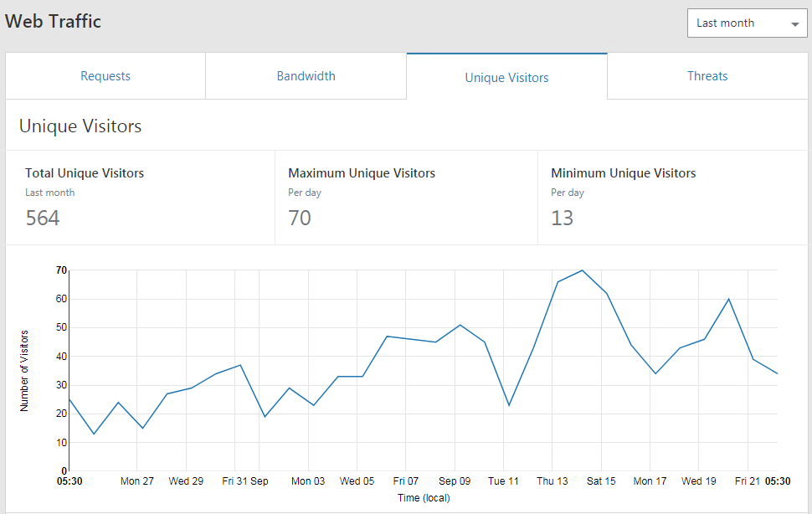Click the Minimum Unique Visitors value 13
The height and width of the screenshot is (514, 812).
[x=563, y=218]
